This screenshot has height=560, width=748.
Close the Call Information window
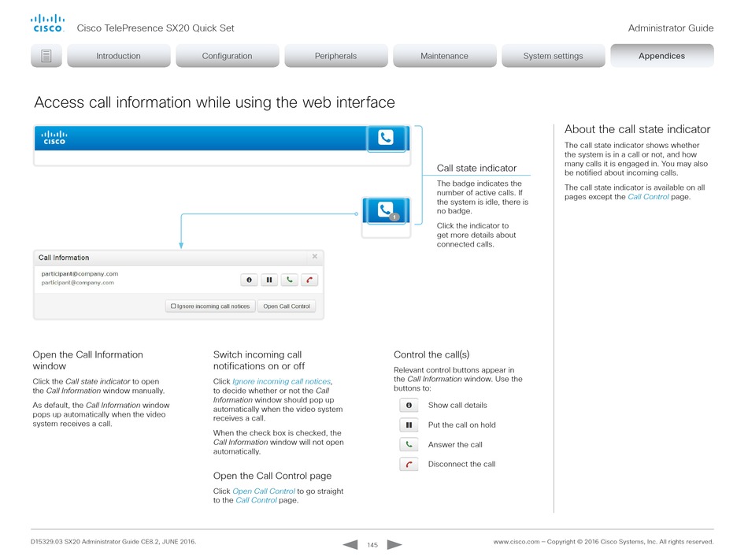pos(315,257)
